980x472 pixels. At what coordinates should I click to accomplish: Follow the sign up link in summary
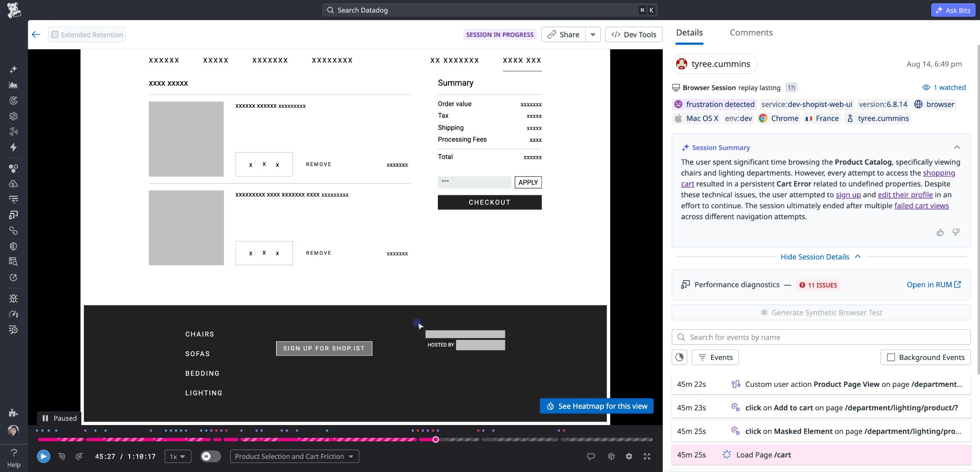point(848,195)
